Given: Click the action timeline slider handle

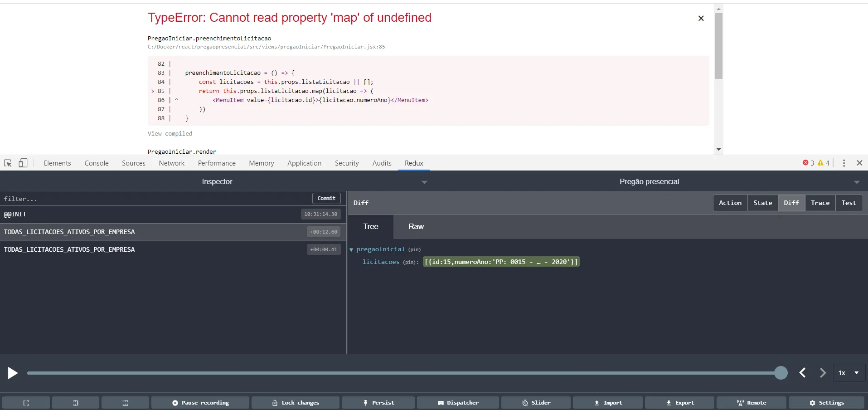Looking at the screenshot, I should [781, 373].
